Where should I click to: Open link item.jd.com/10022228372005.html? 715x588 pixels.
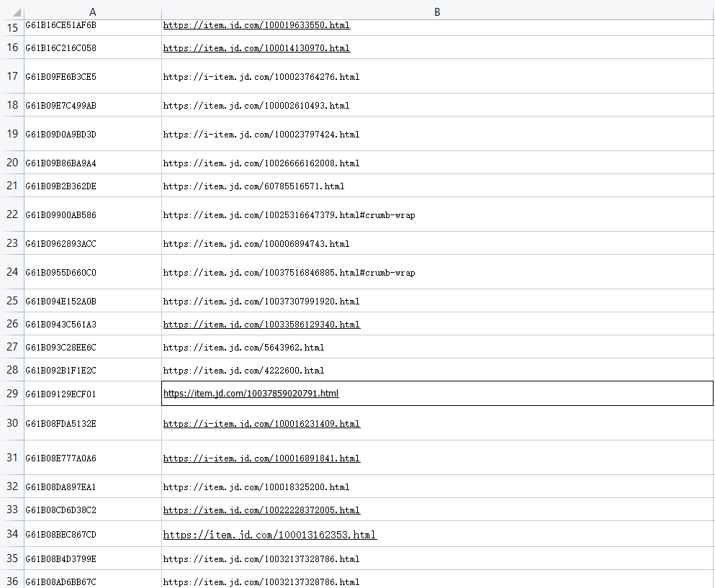[x=261, y=510]
